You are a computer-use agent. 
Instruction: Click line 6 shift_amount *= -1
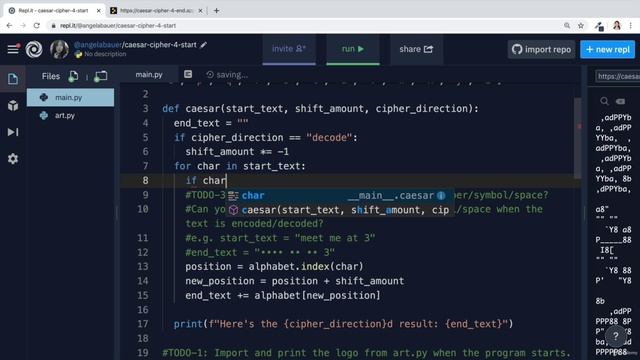pos(237,152)
